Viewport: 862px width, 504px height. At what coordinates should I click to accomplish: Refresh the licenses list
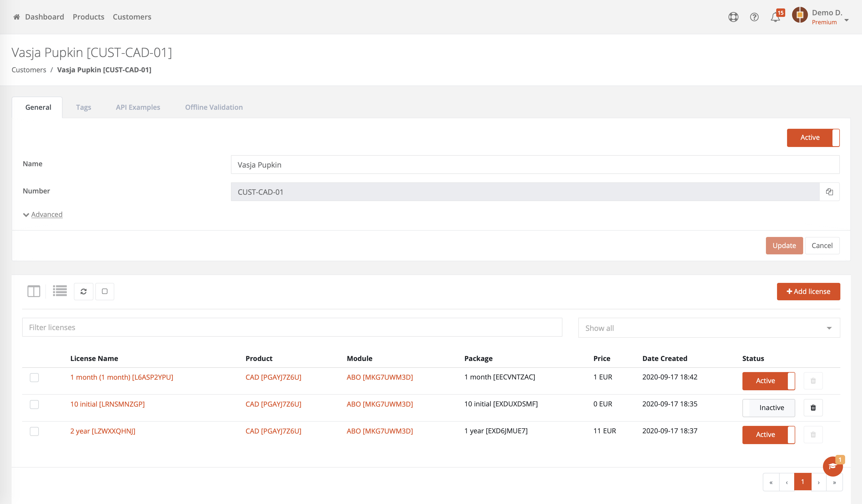coord(83,291)
